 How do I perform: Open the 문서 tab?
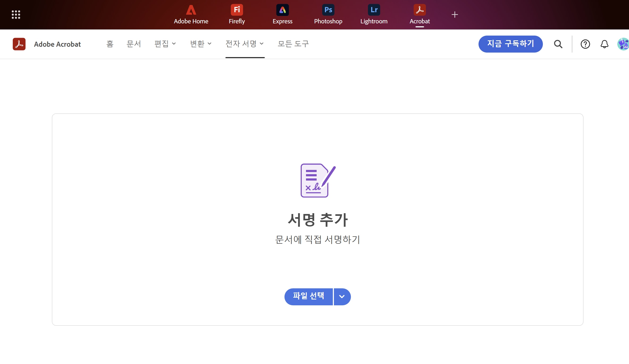pos(134,44)
